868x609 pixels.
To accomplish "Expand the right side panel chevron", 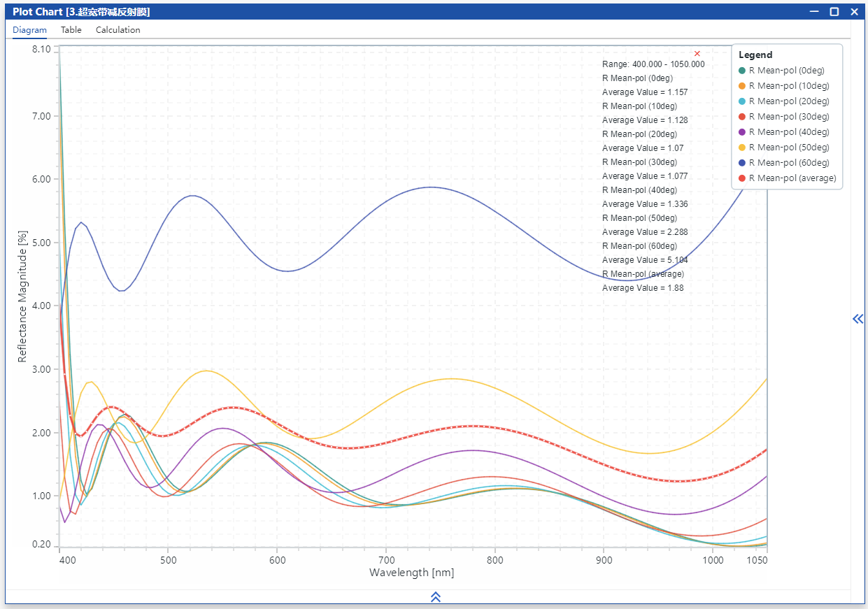I will coord(858,319).
